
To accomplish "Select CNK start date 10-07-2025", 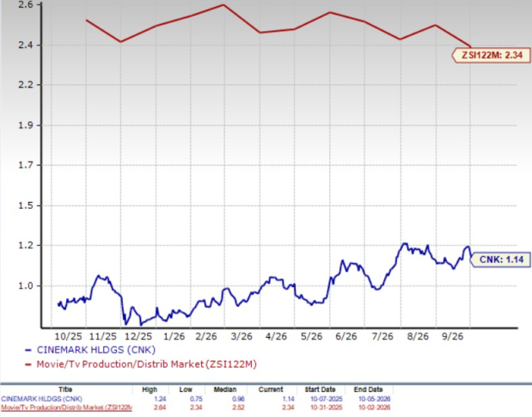I will 327,399.
